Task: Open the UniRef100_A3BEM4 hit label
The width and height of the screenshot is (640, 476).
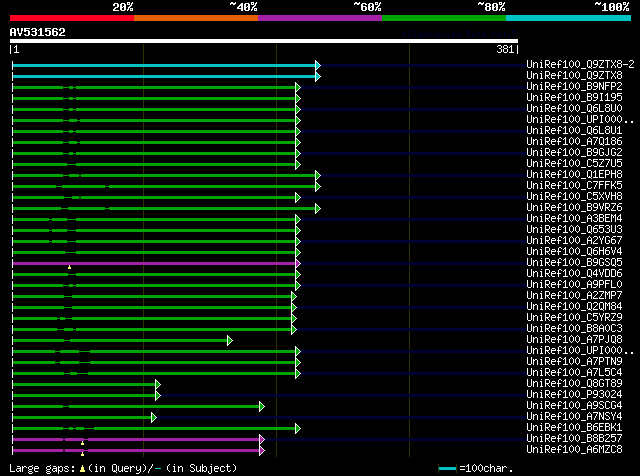Action: pos(574,218)
